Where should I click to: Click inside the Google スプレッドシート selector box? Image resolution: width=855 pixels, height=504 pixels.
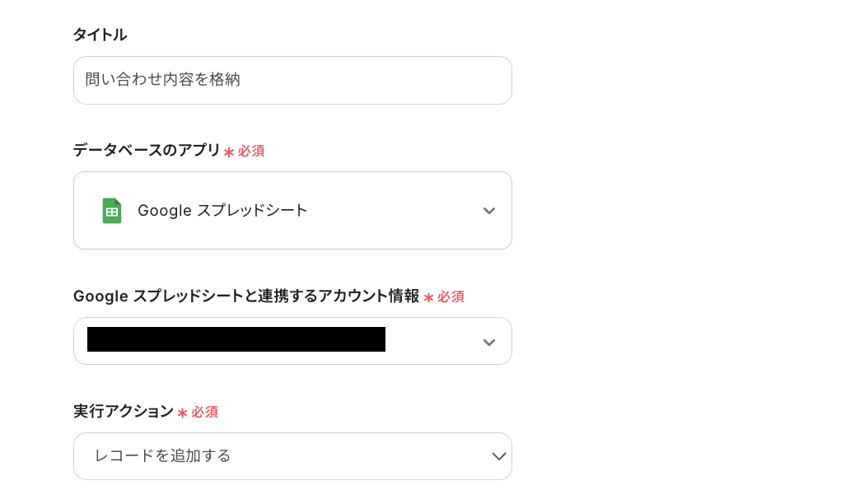tap(292, 211)
